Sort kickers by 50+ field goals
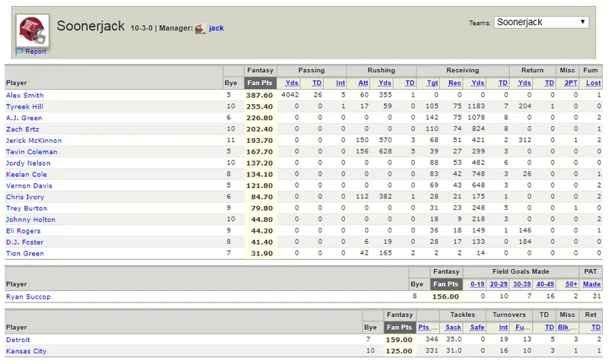Screen dimensions: 608x364 pyautogui.click(x=572, y=284)
